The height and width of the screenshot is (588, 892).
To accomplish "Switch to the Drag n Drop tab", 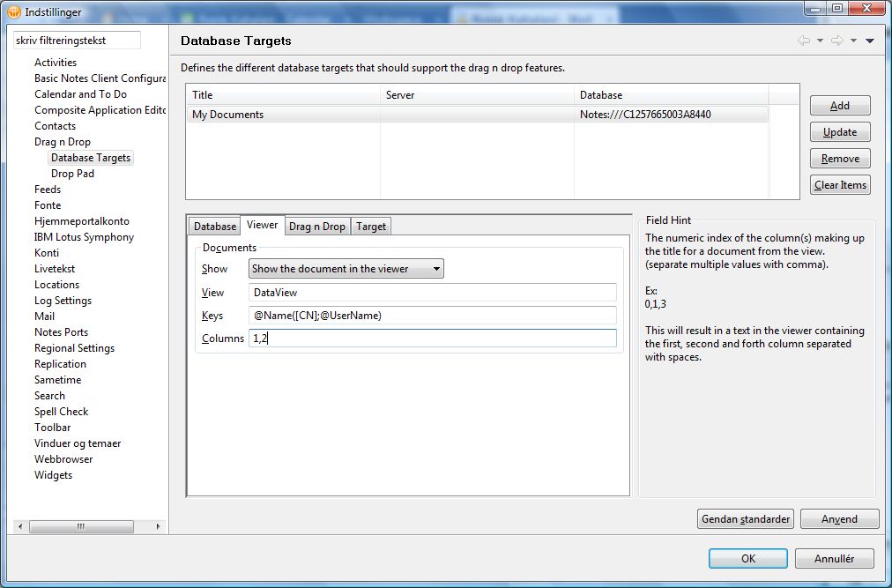I will coord(316,226).
